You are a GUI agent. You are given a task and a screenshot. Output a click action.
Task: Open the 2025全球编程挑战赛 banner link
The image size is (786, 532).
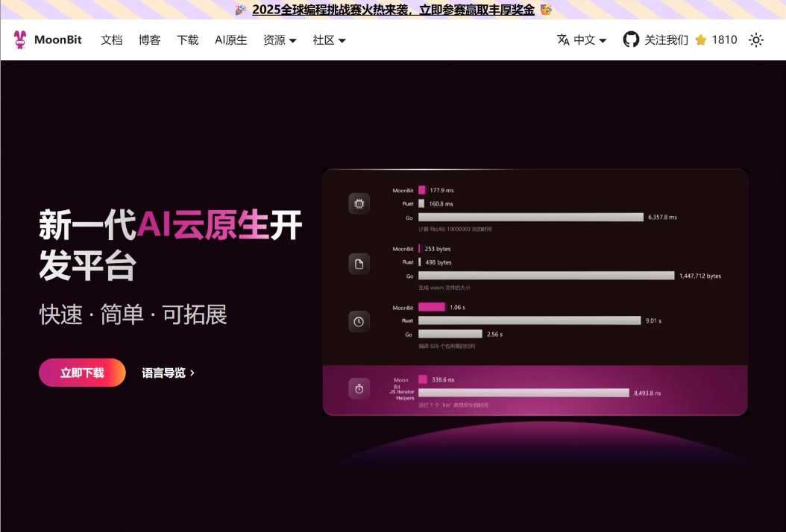coord(393,10)
